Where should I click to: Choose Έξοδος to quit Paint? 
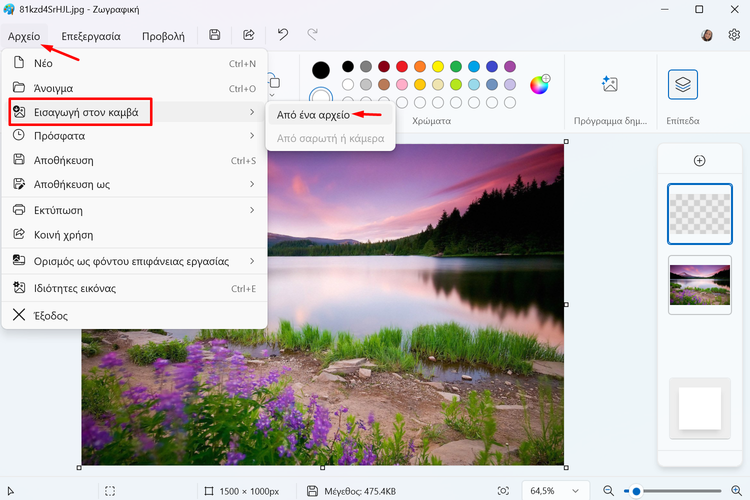(x=134, y=315)
